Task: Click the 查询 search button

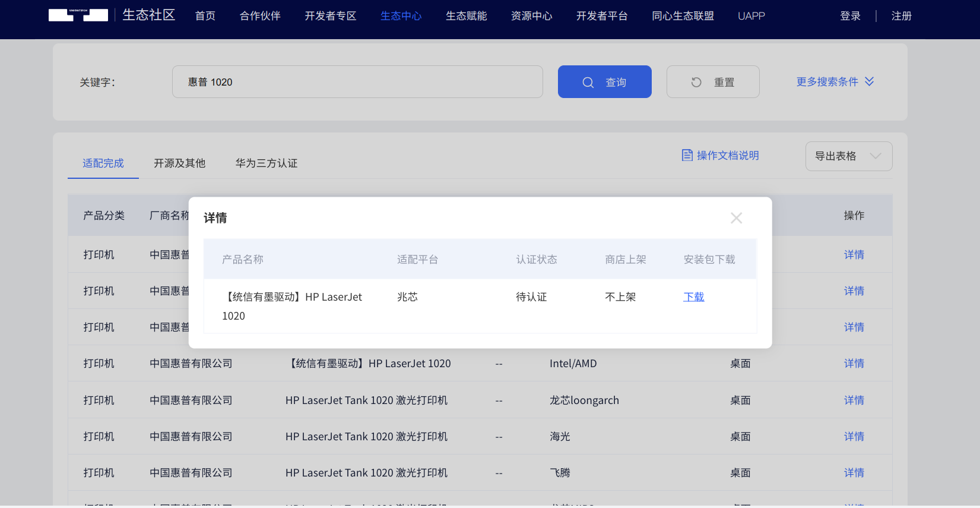Action: click(x=605, y=82)
